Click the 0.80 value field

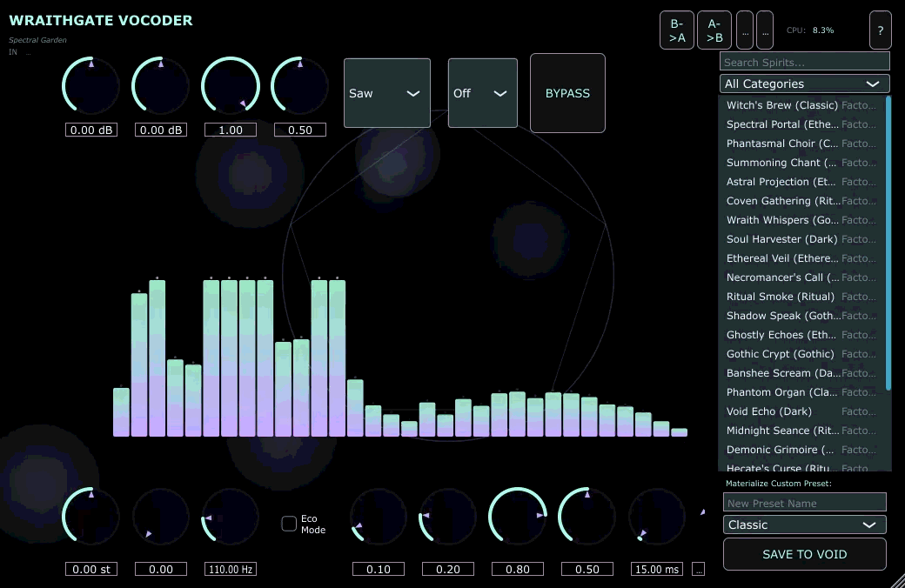pos(518,569)
